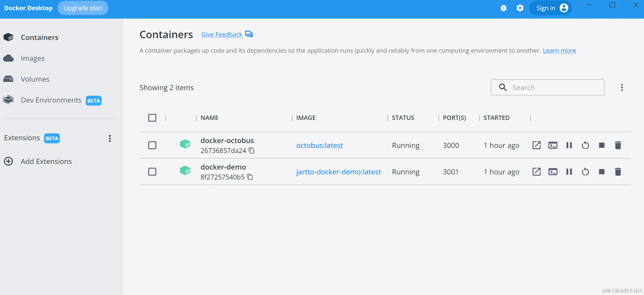This screenshot has width=644, height=295.
Task: Stop the docker-demo container
Action: [601, 172]
